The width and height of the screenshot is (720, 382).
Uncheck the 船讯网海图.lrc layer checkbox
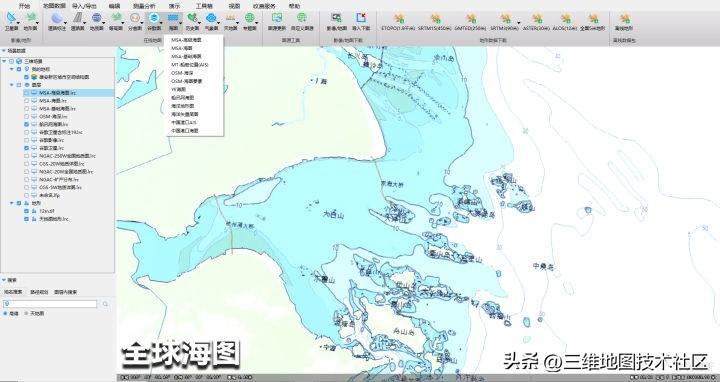27,124
